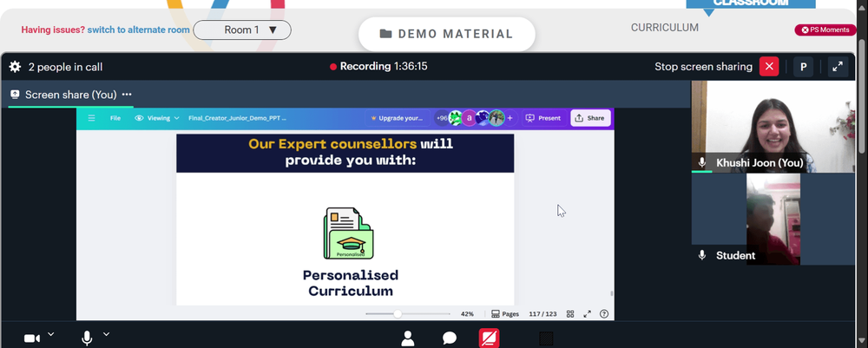Click Our Expert counsellors slide heading

[x=351, y=152]
